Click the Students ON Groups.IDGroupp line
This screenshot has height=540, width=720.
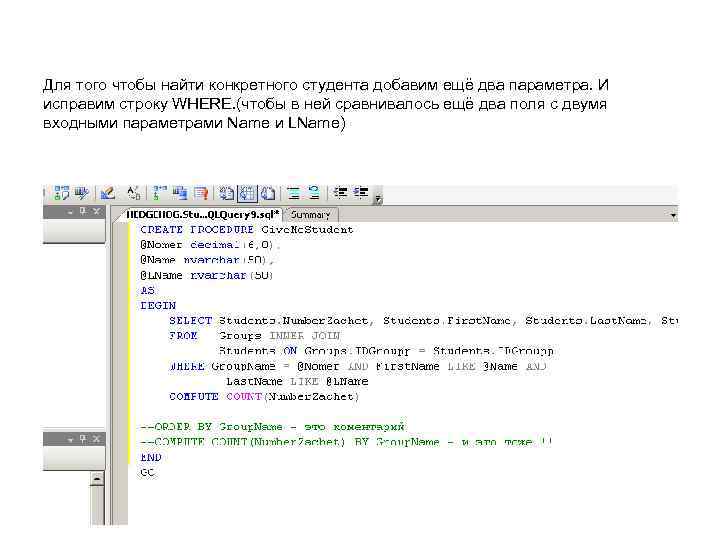click(386, 351)
